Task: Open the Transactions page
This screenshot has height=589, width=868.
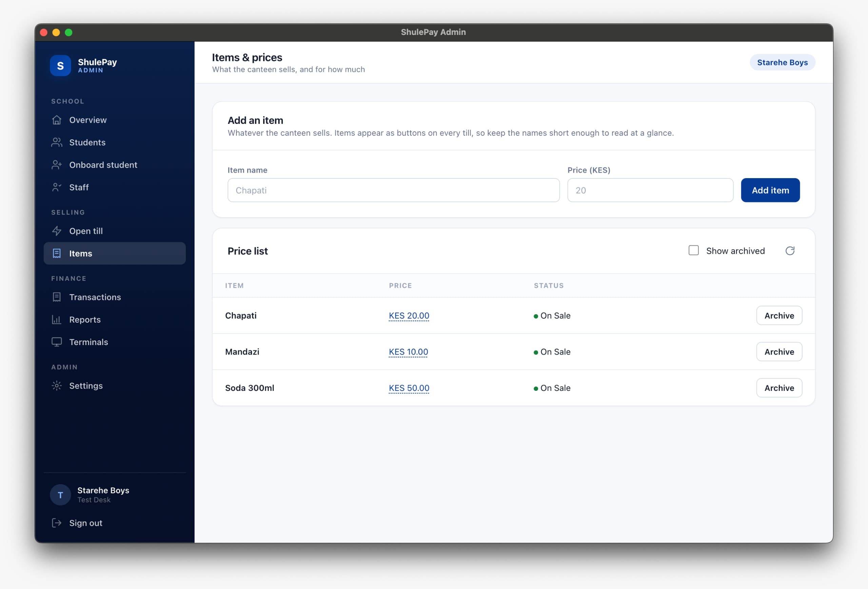Action: click(x=115, y=297)
